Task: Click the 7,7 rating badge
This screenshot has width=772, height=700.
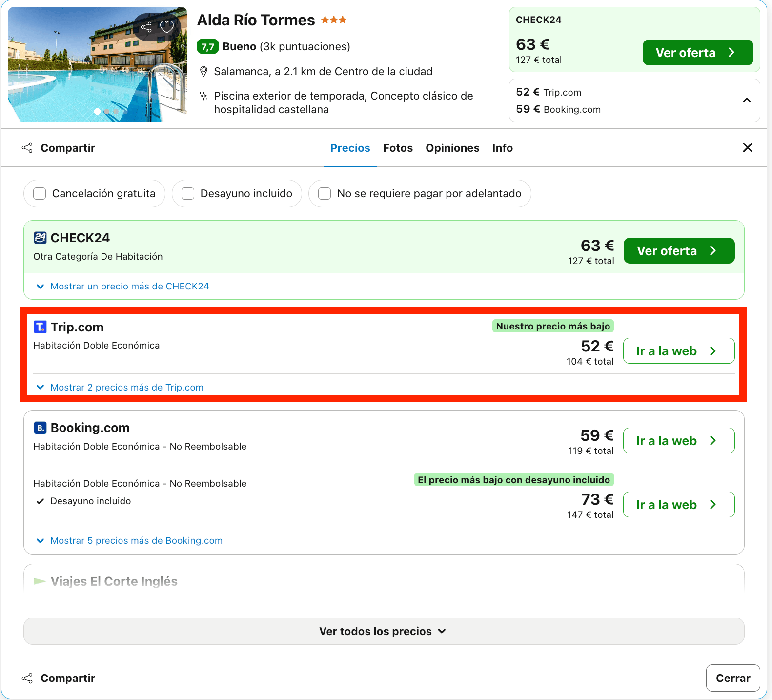Action: coord(208,47)
